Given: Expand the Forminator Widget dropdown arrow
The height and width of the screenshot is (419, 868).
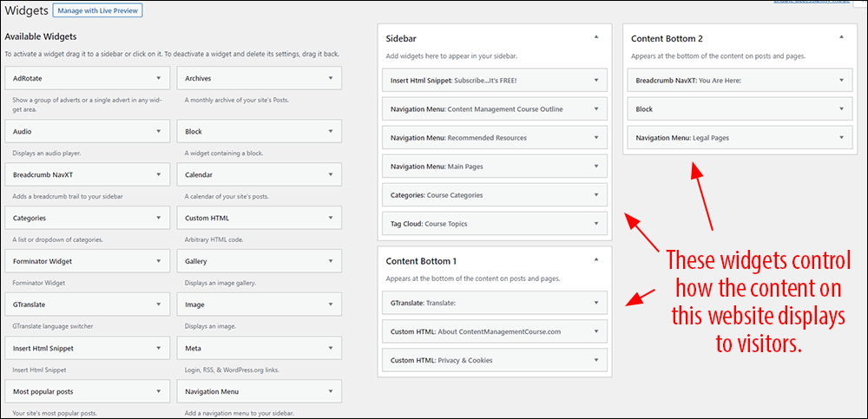Looking at the screenshot, I should pyautogui.click(x=158, y=261).
